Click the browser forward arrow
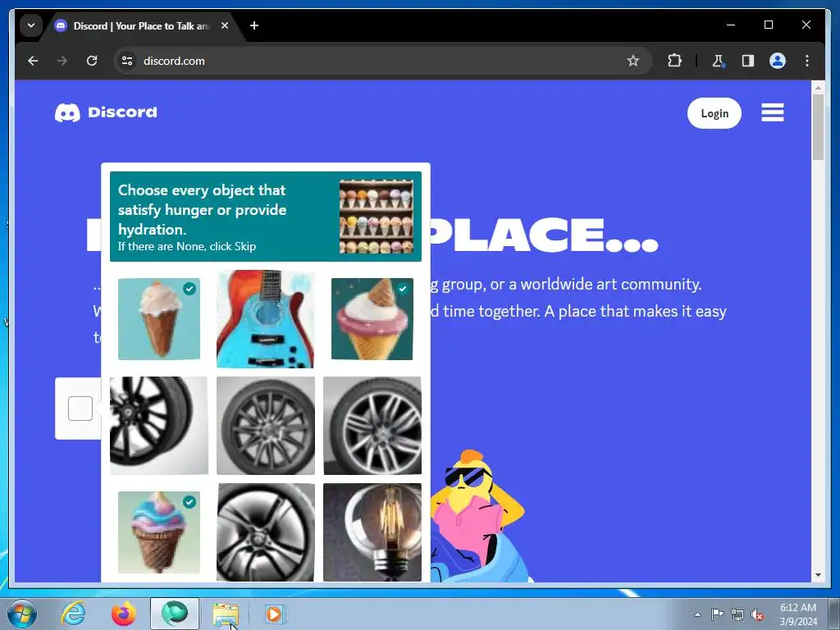The height and width of the screenshot is (630, 840). tap(62, 61)
